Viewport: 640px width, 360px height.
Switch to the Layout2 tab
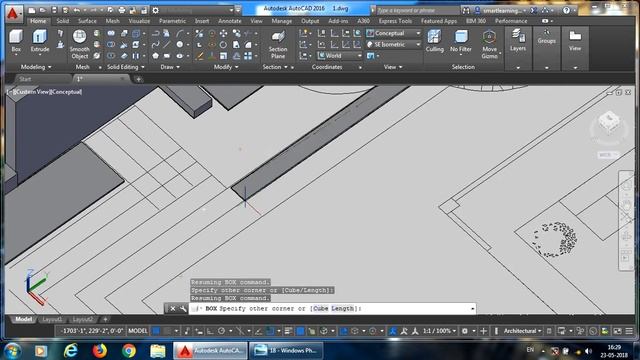pyautogui.click(x=82, y=319)
